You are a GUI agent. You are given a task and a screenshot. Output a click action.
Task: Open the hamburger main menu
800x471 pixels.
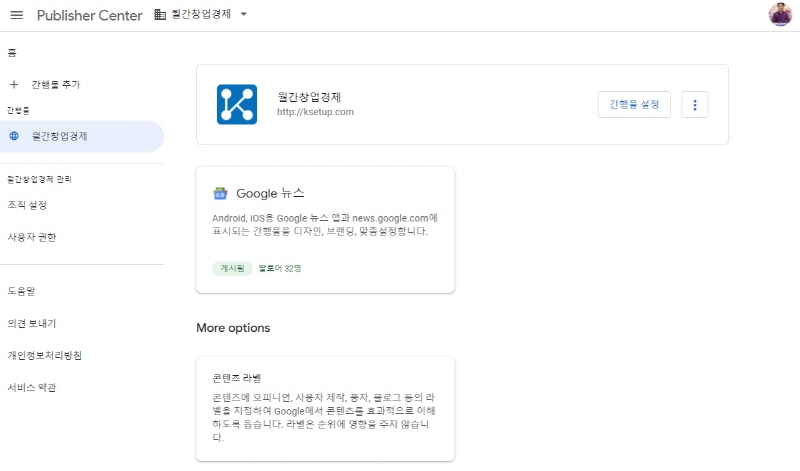pyautogui.click(x=17, y=15)
